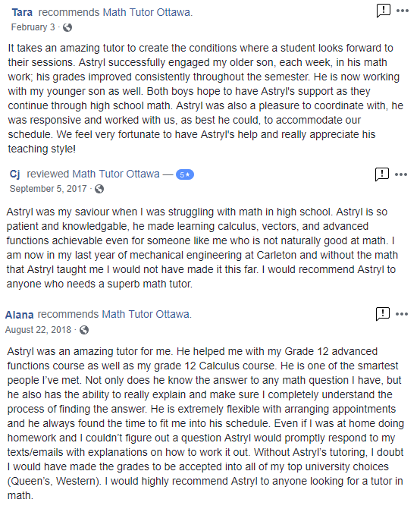Click the report icon on Tara's review
Screen dimensions: 420x515
383,11
